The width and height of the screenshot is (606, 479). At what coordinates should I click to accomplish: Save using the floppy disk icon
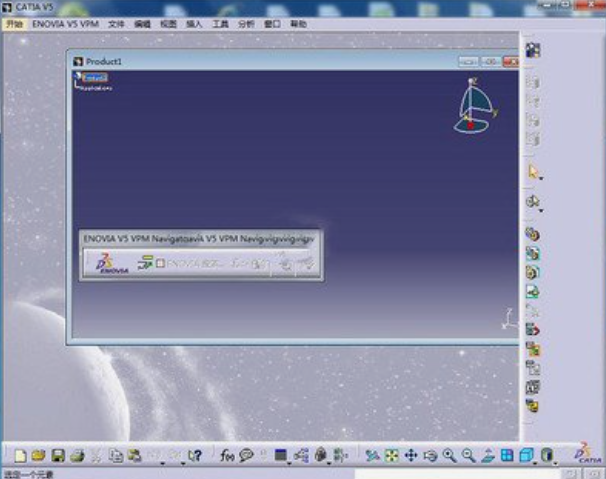(x=58, y=456)
